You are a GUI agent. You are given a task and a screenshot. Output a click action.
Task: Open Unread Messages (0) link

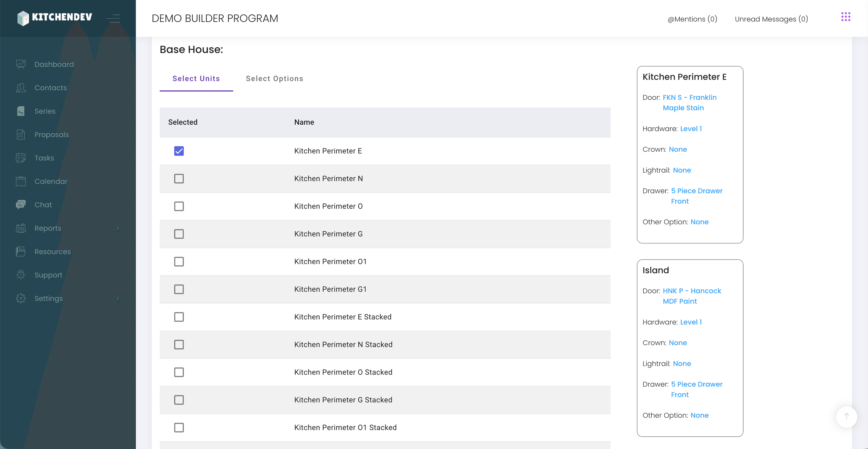pyautogui.click(x=771, y=19)
